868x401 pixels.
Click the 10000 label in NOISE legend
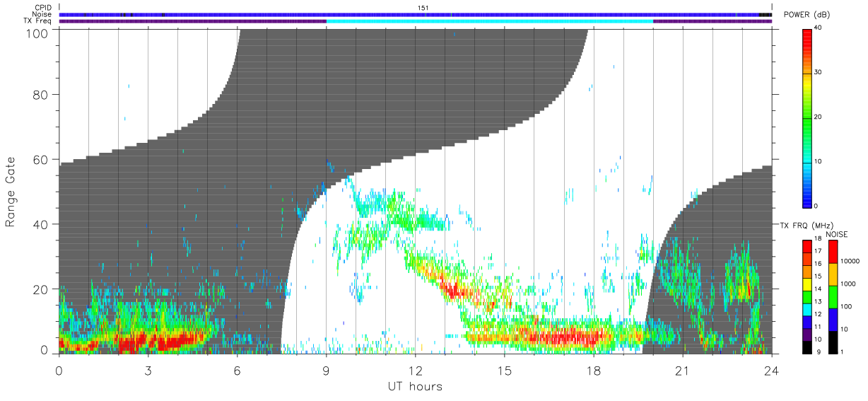851,261
